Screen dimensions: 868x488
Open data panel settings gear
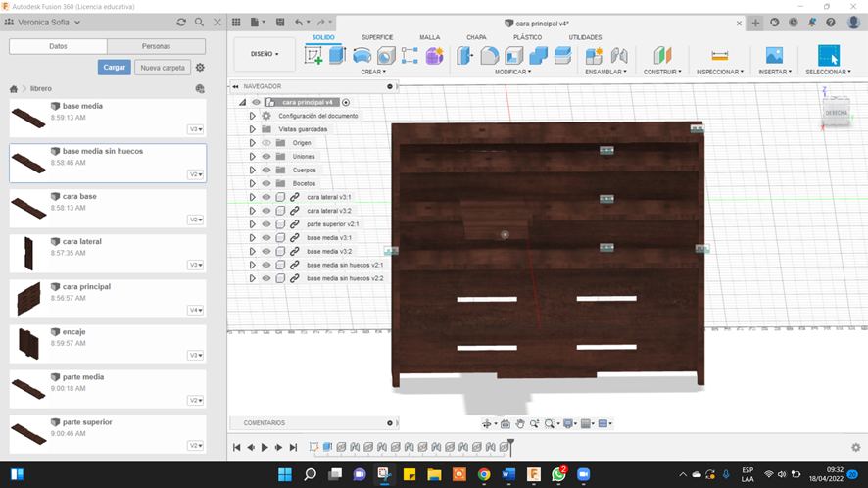pos(200,67)
